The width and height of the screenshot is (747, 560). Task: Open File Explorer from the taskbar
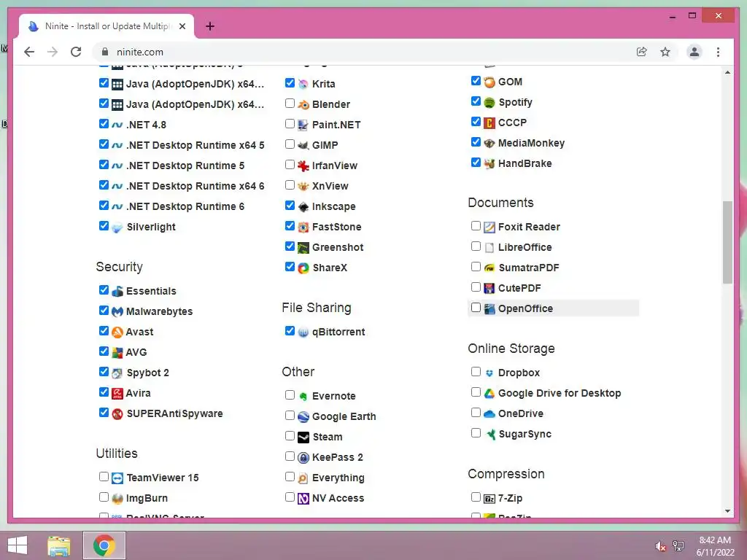pos(59,545)
